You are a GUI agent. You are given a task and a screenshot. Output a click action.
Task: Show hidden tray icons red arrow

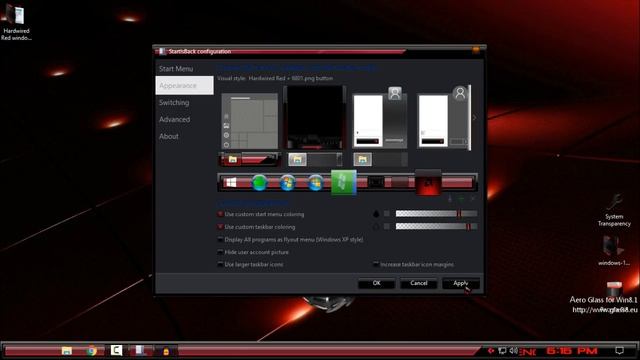point(491,351)
